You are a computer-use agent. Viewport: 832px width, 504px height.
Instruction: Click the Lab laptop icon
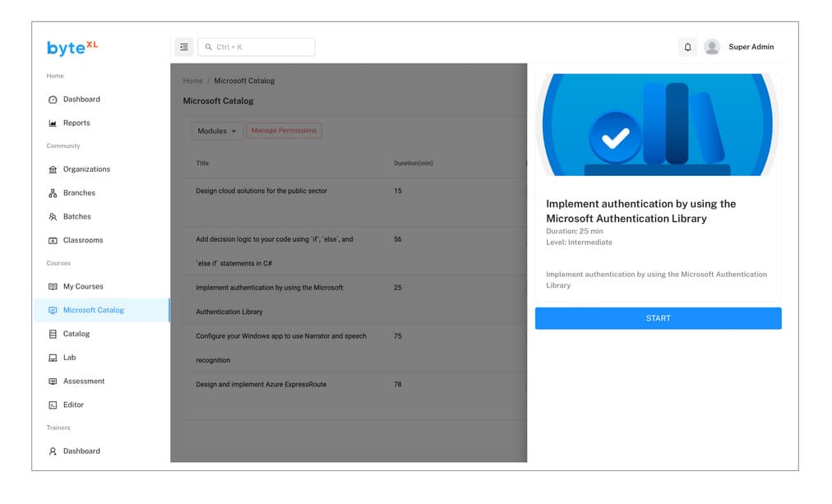click(x=53, y=358)
